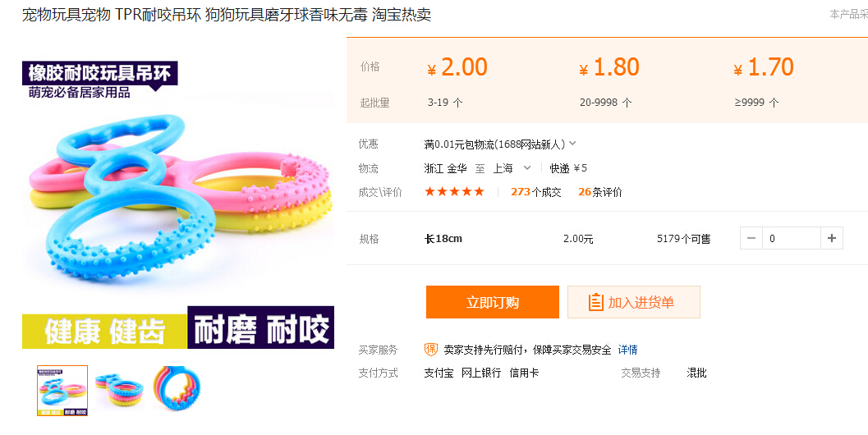Open the 273个成交 transactions link
The height and width of the screenshot is (435, 868).
pos(535,192)
